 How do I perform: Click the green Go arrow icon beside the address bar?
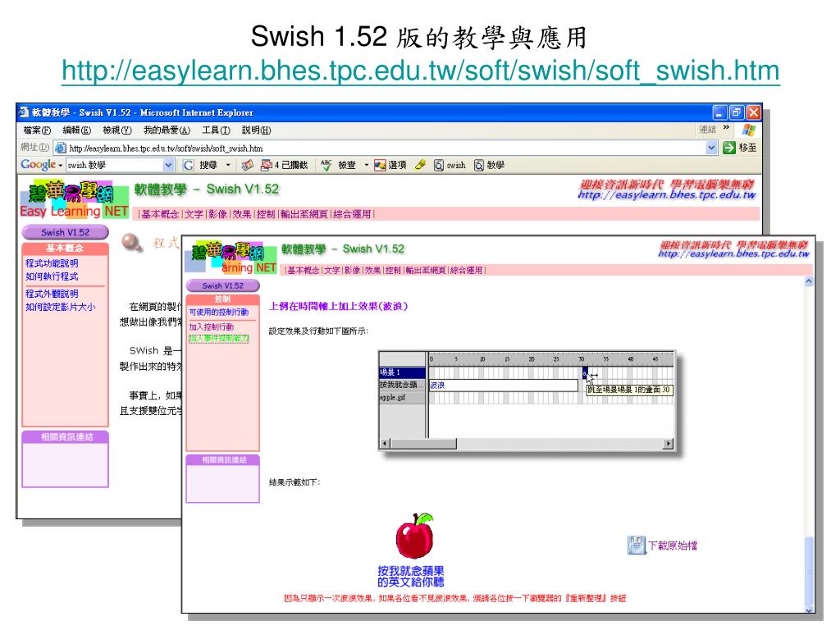(x=728, y=148)
